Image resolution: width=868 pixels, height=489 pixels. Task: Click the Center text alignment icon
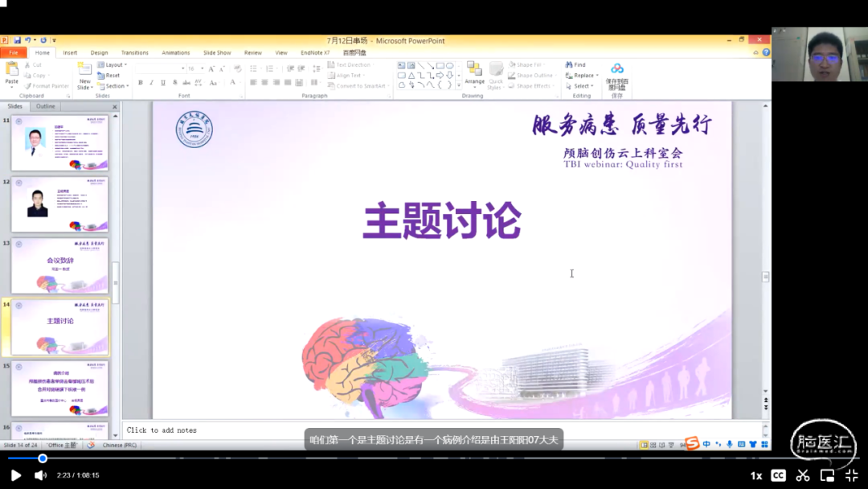pos(264,83)
